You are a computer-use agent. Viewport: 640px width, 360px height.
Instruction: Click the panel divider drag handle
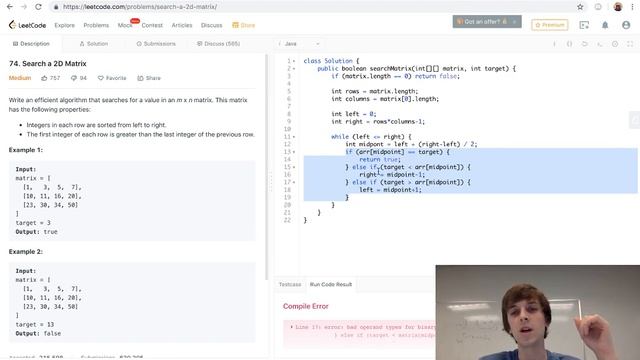click(270, 182)
